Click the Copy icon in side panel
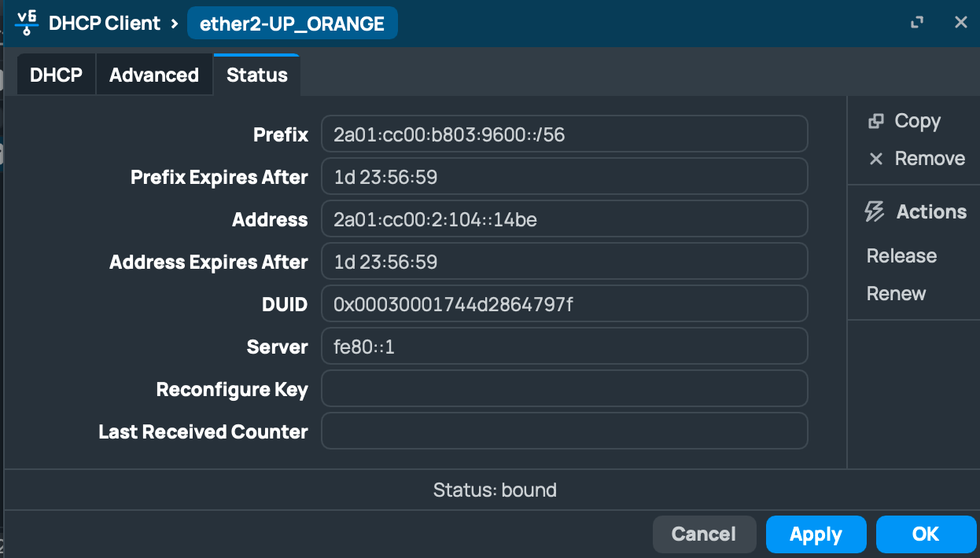980x558 pixels. 875,121
